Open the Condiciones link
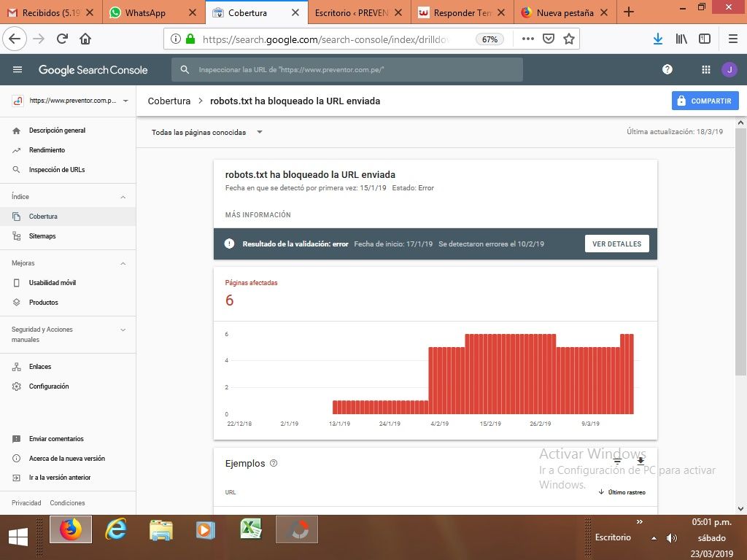This screenshot has width=747, height=560. tap(67, 503)
